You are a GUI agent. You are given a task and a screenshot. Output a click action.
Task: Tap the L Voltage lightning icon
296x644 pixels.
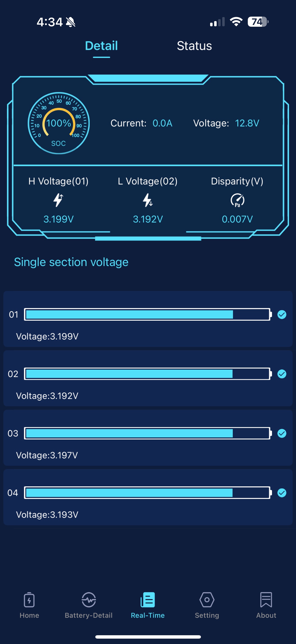click(x=148, y=200)
